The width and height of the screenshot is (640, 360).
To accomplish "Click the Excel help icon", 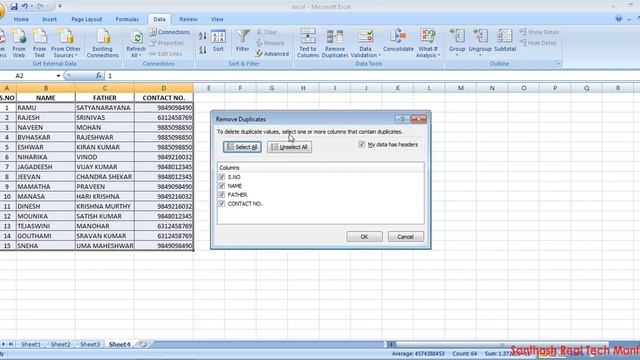I will click(x=619, y=19).
